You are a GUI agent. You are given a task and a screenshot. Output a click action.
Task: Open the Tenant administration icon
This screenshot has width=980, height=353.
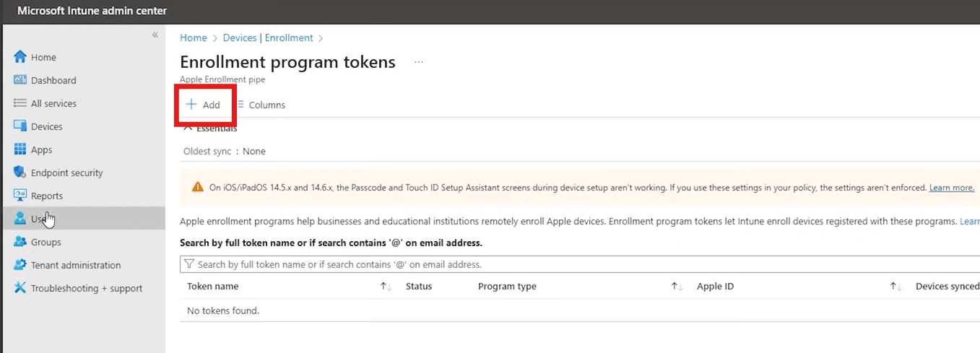[x=19, y=265]
